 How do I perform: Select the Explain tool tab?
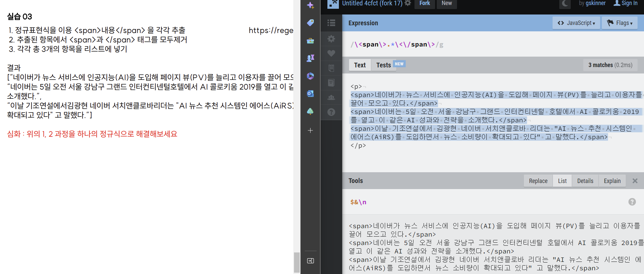[612, 181]
